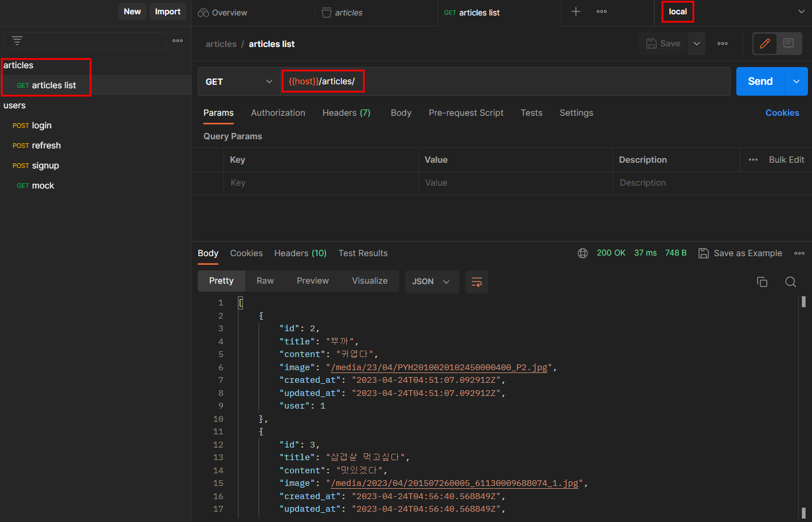
Task: Click the response body vertical scrollbar
Action: [803, 407]
